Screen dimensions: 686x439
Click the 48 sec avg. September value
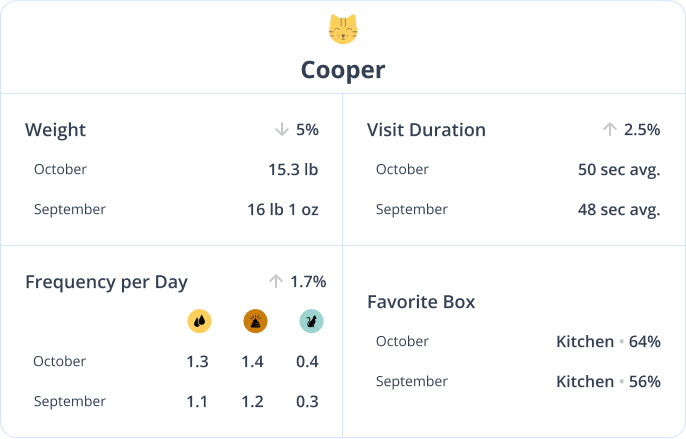[x=619, y=210]
